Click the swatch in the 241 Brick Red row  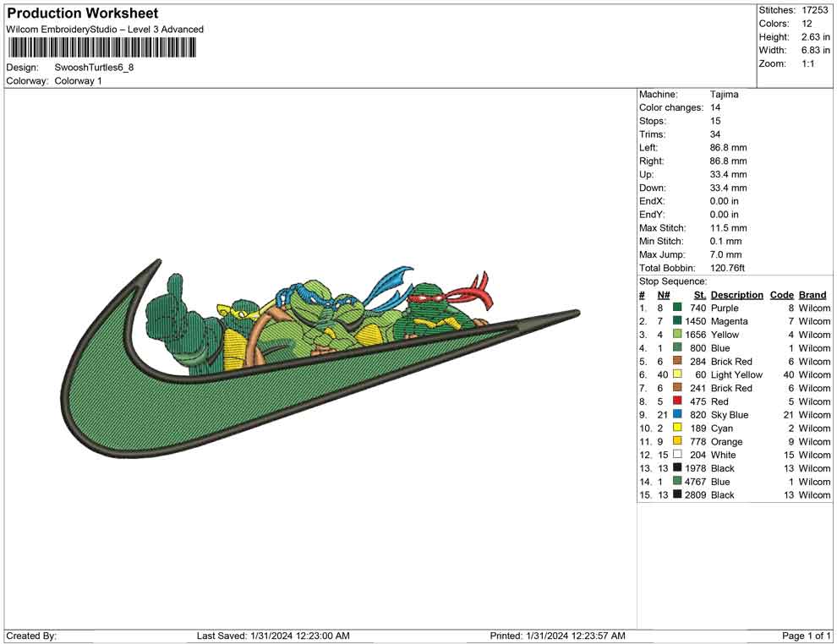tap(677, 387)
